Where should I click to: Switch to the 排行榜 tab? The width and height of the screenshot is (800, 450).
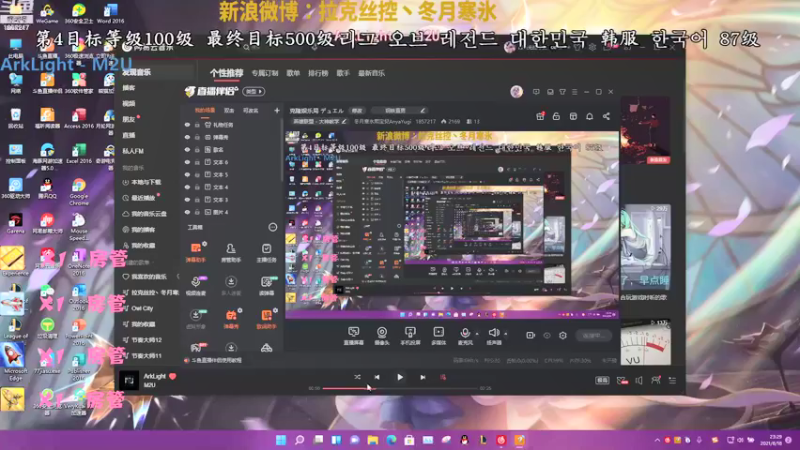(318, 73)
